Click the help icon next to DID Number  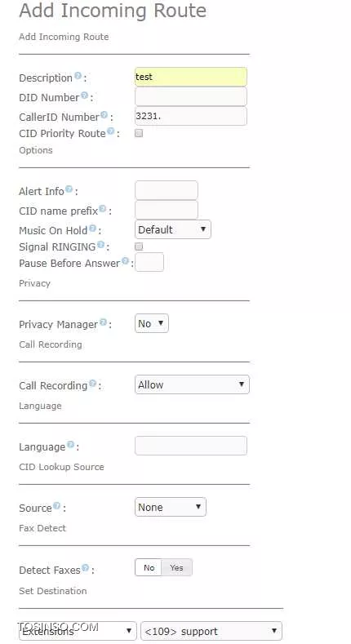[x=84, y=95]
